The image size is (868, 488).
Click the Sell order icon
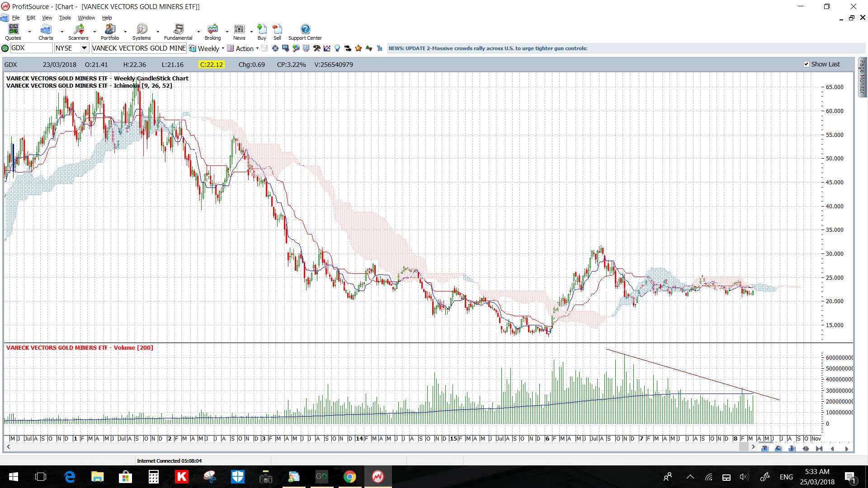tap(277, 32)
